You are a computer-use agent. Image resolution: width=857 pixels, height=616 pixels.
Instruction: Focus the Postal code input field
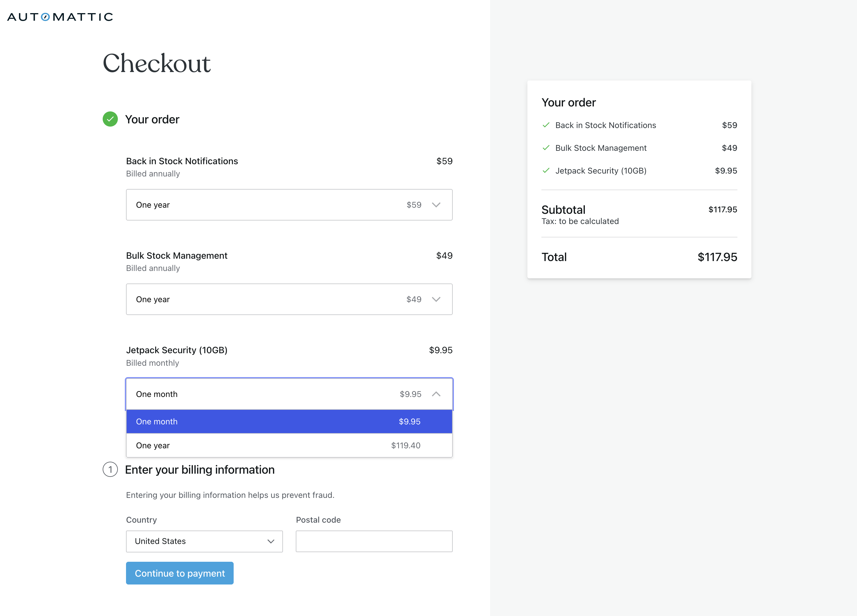374,541
